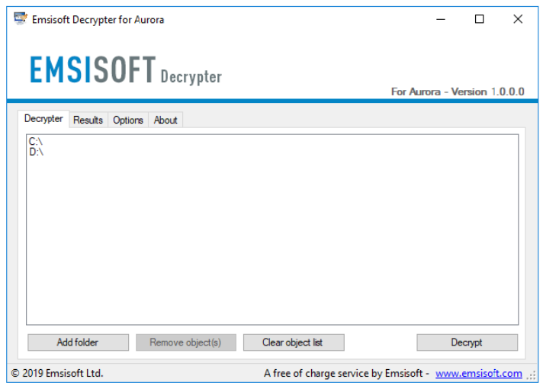The width and height of the screenshot is (543, 392).
Task: Close the Emsisoft Decrypter window
Action: tap(518, 19)
